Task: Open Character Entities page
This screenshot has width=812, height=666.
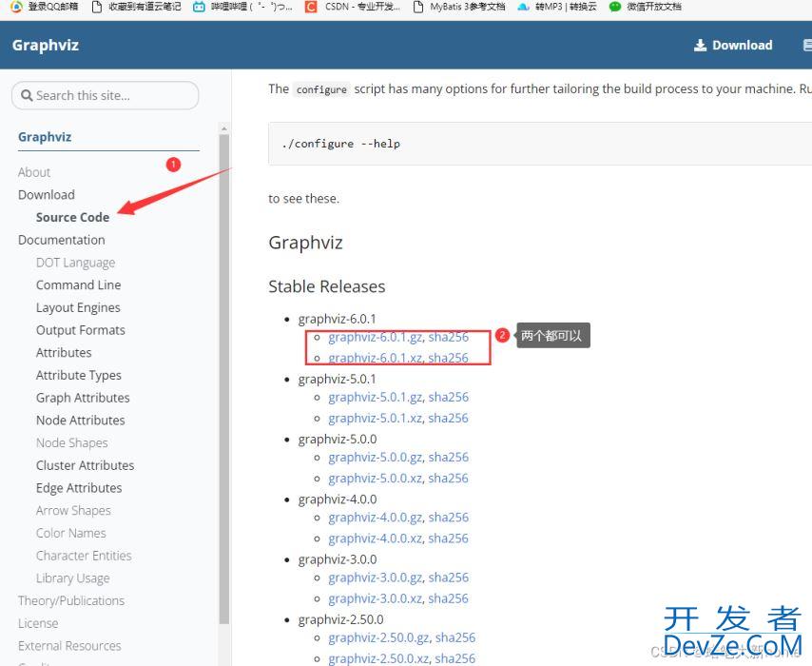Action: 84,556
